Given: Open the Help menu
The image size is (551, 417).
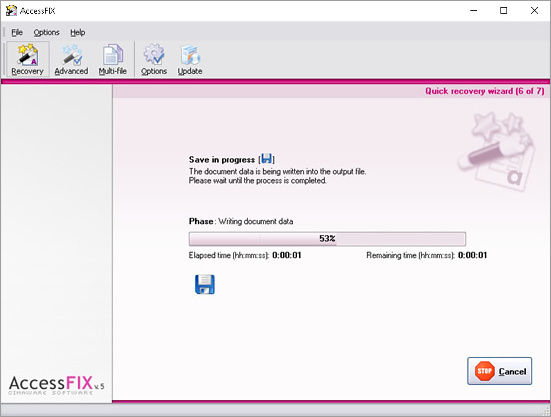Looking at the screenshot, I should [x=78, y=32].
